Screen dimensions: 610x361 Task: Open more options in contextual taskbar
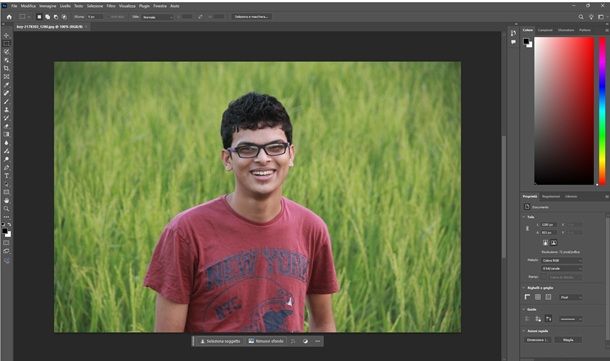pyautogui.click(x=317, y=341)
